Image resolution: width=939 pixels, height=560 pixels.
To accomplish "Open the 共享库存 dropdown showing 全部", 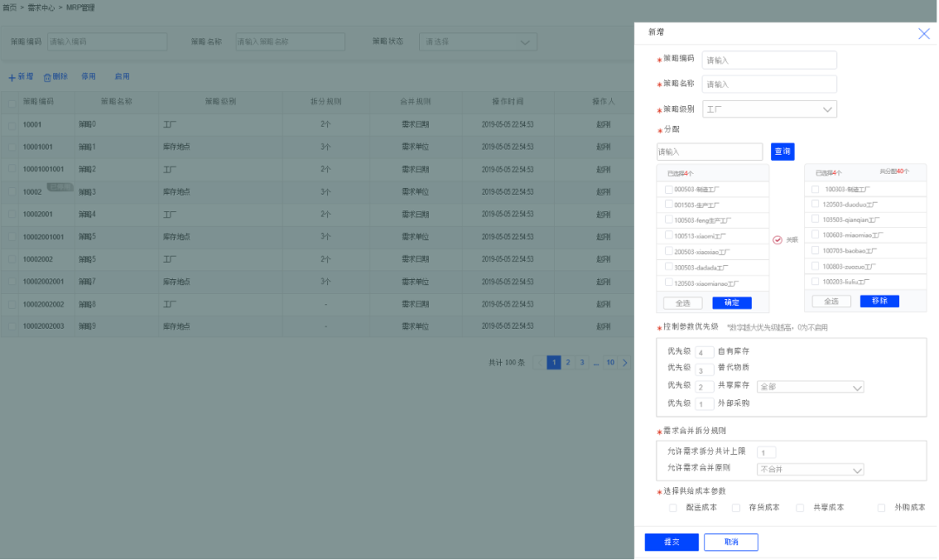I will click(810, 388).
